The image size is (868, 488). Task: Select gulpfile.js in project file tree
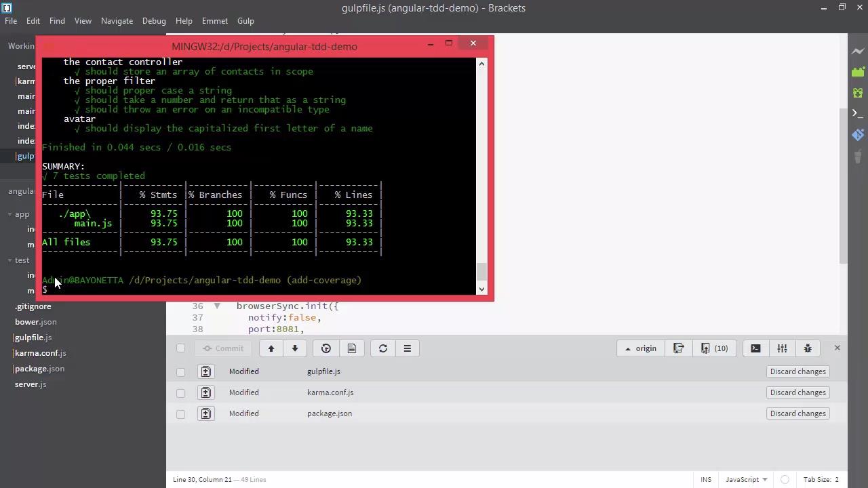coord(33,338)
